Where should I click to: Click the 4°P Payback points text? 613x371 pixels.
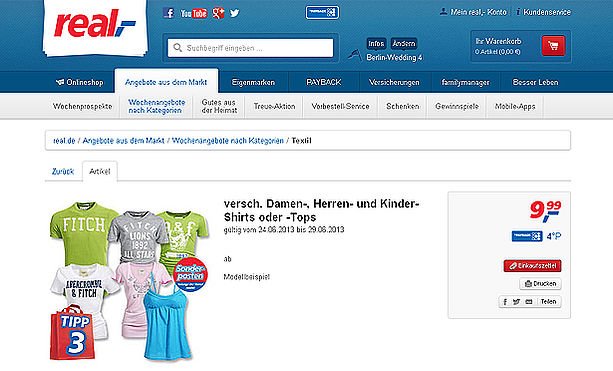click(x=554, y=236)
